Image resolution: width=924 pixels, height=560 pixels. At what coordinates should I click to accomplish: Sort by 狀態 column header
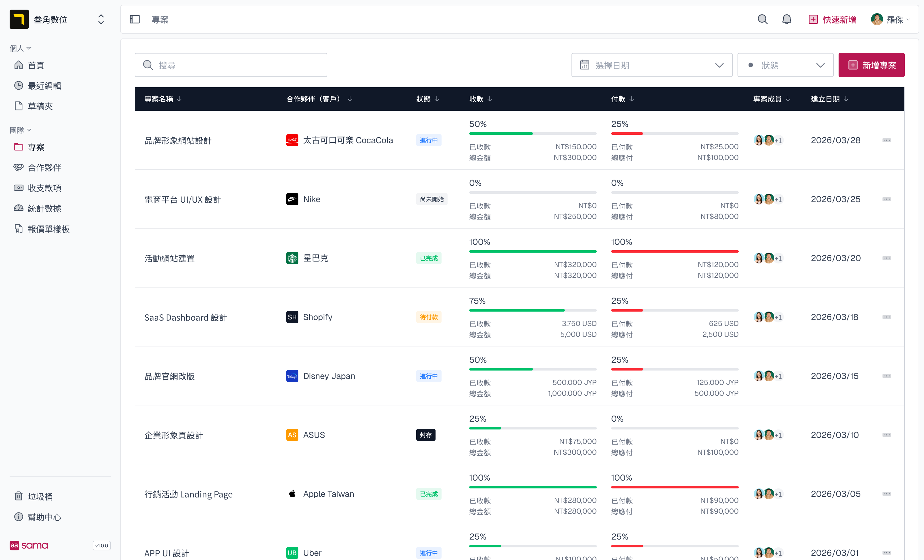427,99
